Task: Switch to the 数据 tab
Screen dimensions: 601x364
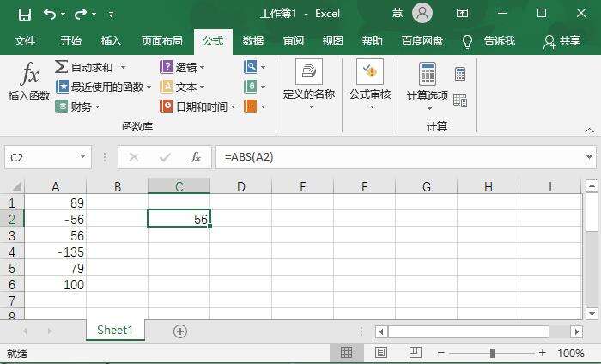Action: 253,40
